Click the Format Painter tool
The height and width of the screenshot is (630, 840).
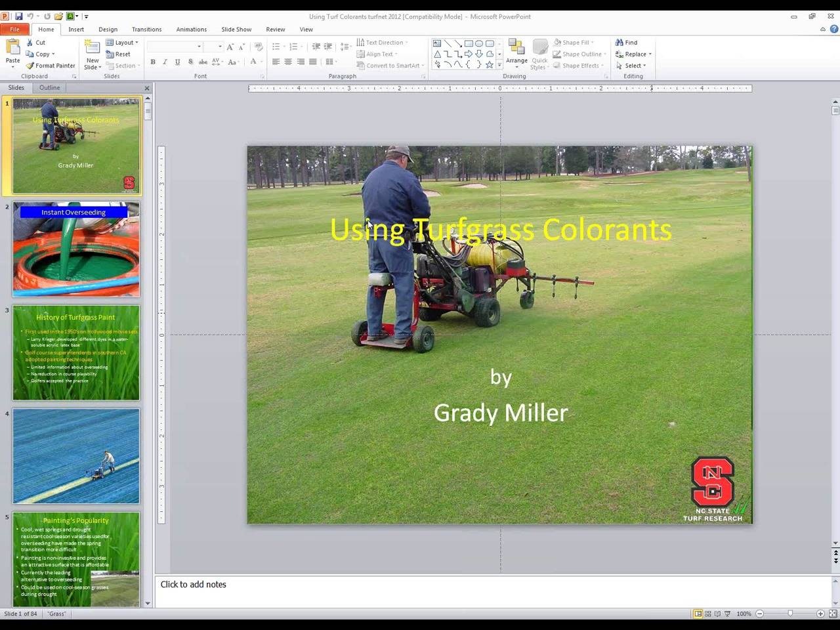click(51, 66)
